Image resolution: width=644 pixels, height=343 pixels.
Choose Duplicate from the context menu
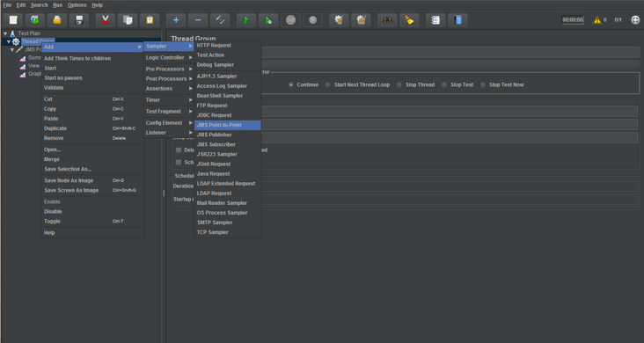[x=93, y=128]
